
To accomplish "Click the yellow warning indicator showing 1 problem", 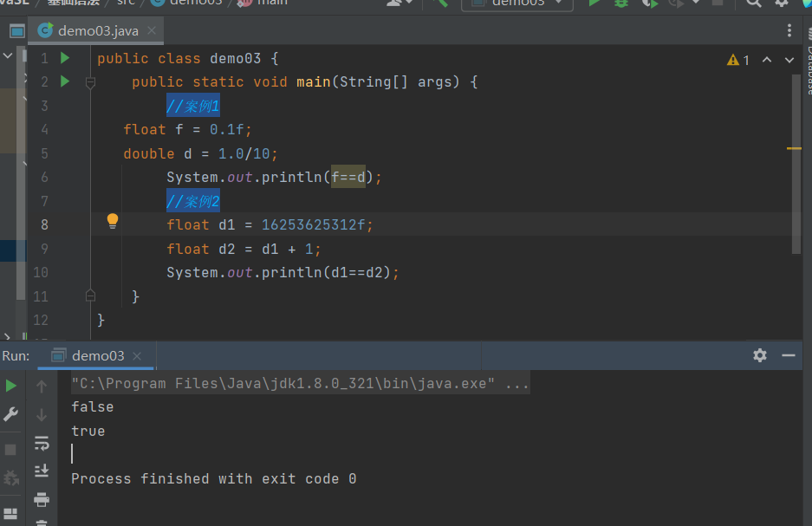I will [x=737, y=60].
